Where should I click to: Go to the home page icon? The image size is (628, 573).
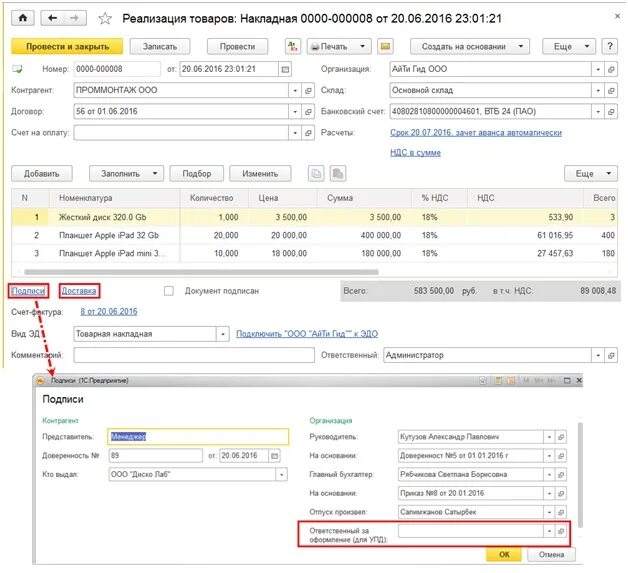pyautogui.click(x=23, y=18)
